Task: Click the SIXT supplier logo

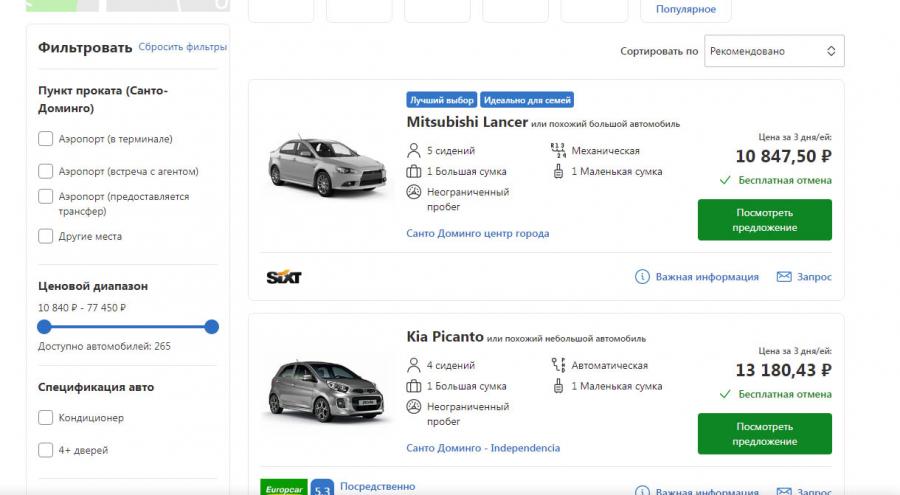Action: 284,277
